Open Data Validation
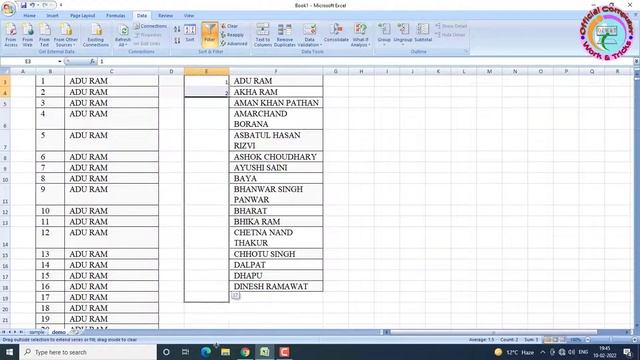This screenshot has height=360, width=640. 309,35
